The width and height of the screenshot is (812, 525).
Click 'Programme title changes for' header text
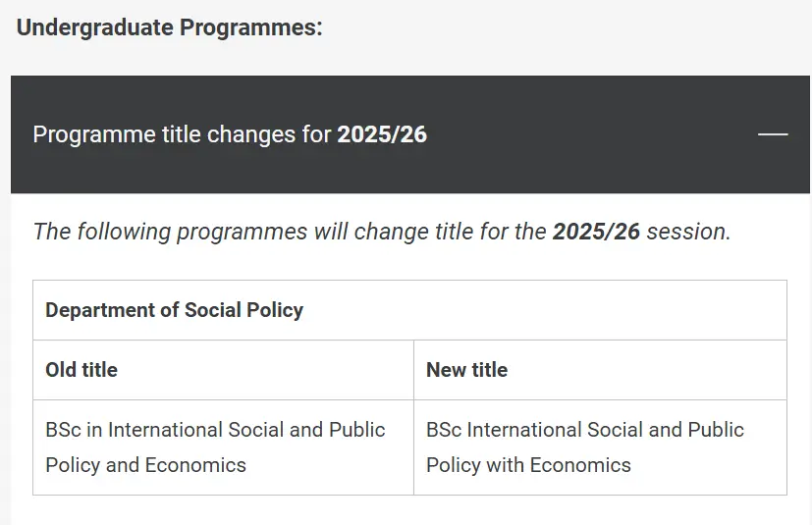[x=182, y=134]
